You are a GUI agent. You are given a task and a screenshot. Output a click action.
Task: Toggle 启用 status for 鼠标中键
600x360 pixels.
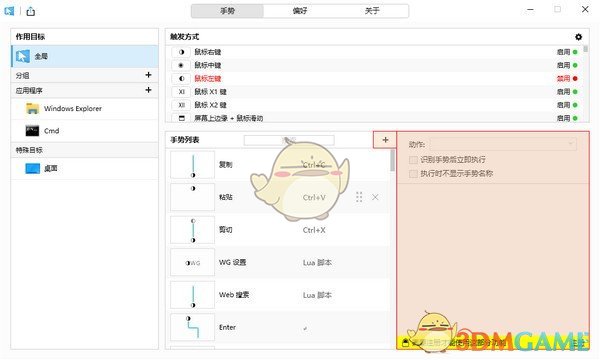coord(567,65)
